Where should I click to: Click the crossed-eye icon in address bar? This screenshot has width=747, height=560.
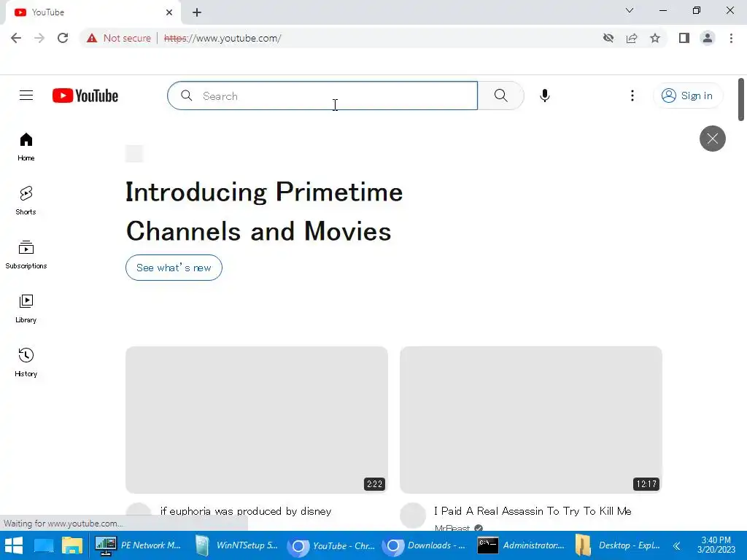(x=608, y=38)
